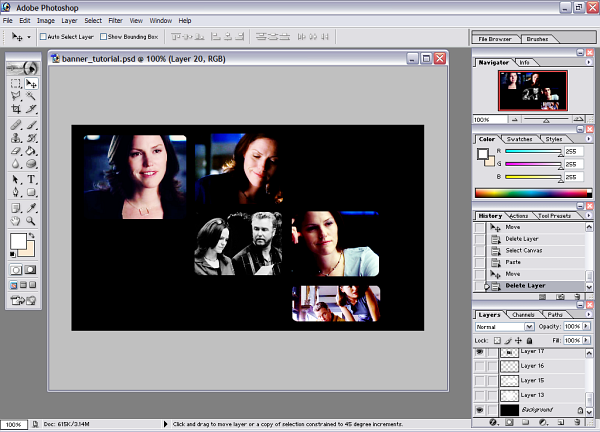This screenshot has width=600, height=432.
Task: Select the Lasso tool
Action: 16,96
